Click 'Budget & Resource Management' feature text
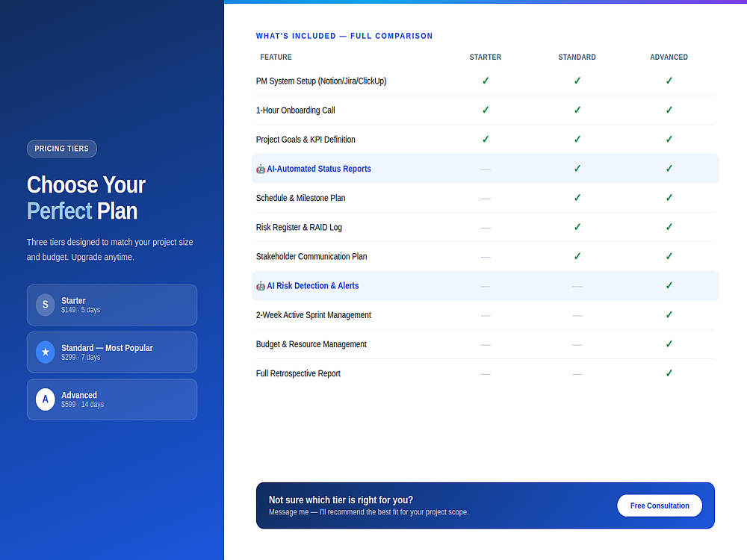The height and width of the screenshot is (560, 747). point(311,343)
